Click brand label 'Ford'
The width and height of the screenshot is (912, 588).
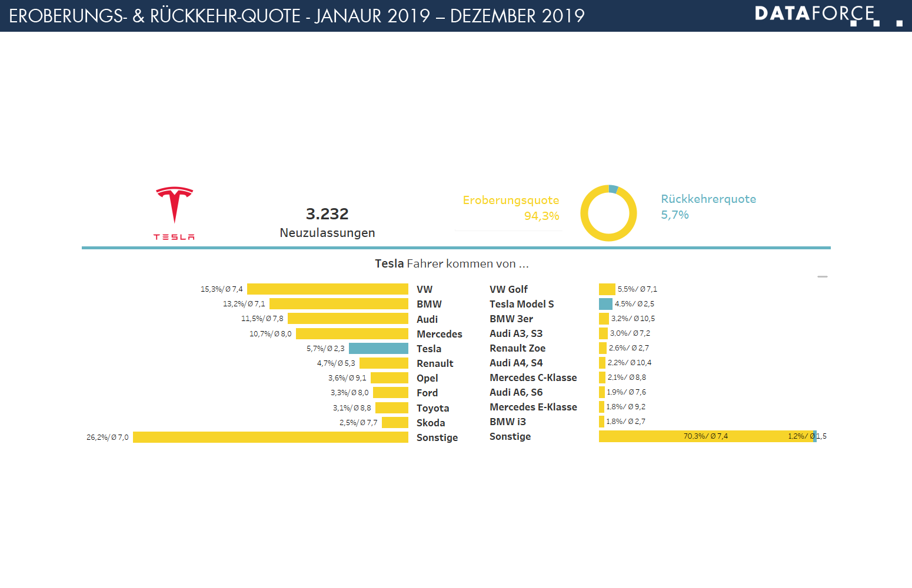point(427,393)
